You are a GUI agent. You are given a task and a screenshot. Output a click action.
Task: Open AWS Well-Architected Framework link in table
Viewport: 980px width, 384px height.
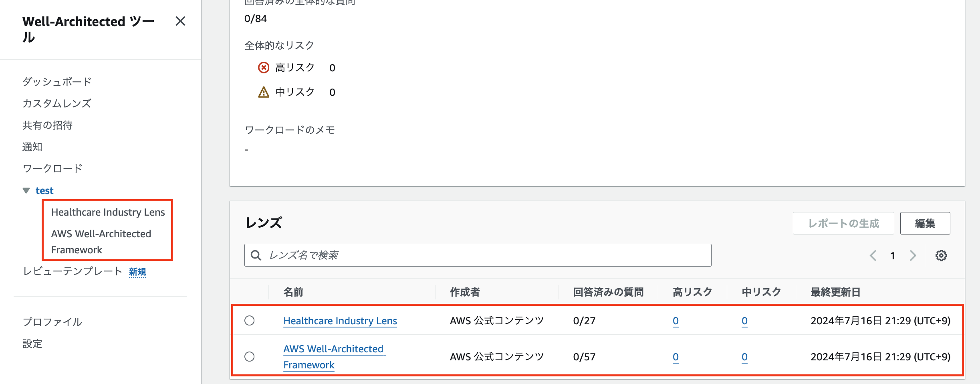pos(334,357)
